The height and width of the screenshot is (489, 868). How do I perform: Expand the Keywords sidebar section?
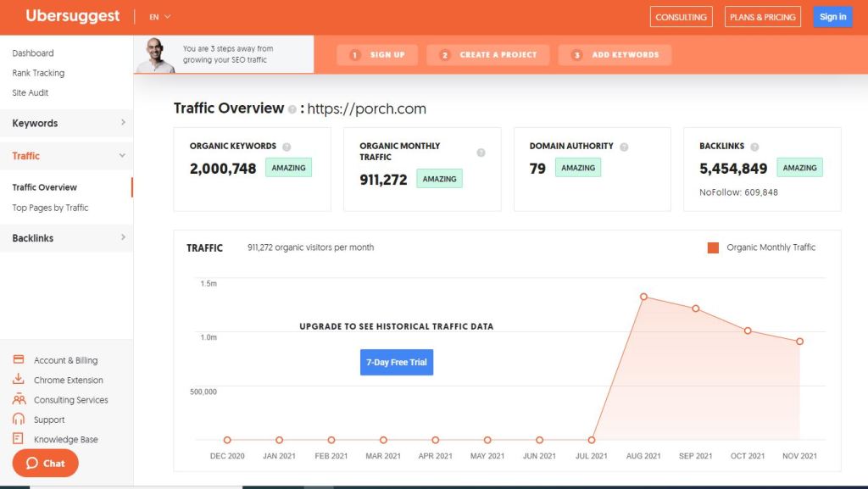(67, 123)
